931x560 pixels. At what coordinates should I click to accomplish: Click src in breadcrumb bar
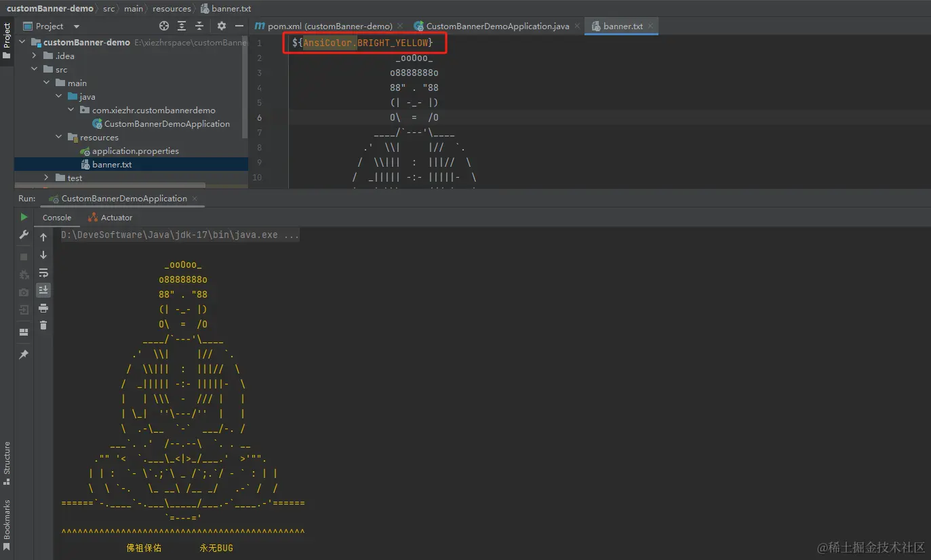click(x=108, y=8)
